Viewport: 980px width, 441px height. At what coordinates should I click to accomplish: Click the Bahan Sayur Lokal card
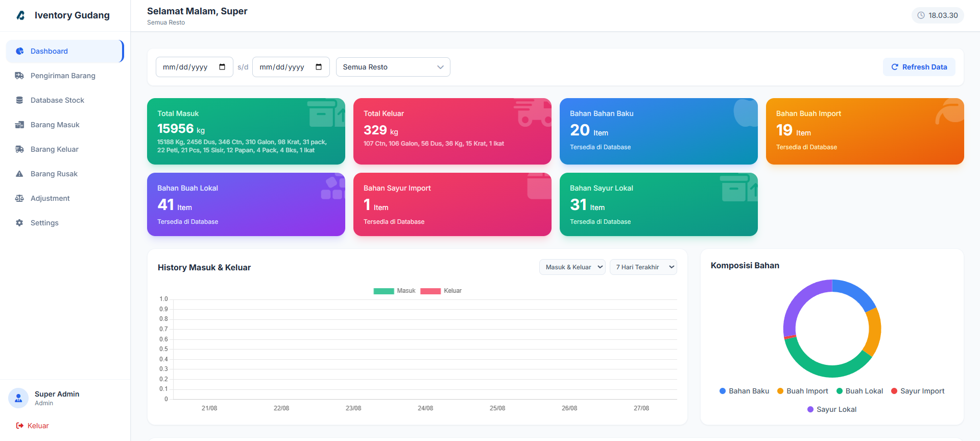pos(659,204)
